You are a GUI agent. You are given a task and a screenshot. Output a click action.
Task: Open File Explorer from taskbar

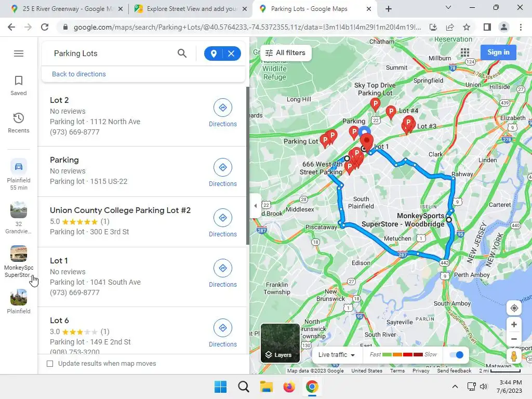[267, 387]
